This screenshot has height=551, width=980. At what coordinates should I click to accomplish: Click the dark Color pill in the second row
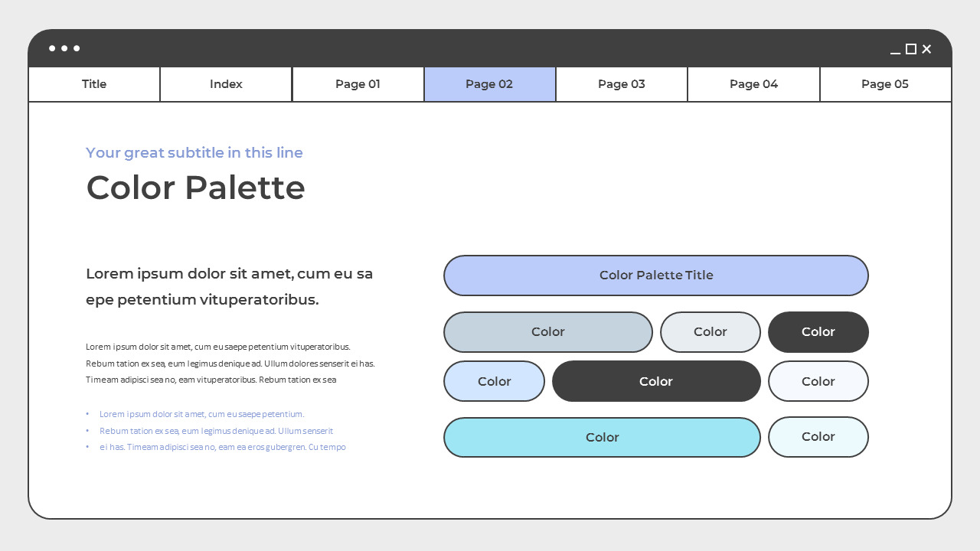click(818, 331)
